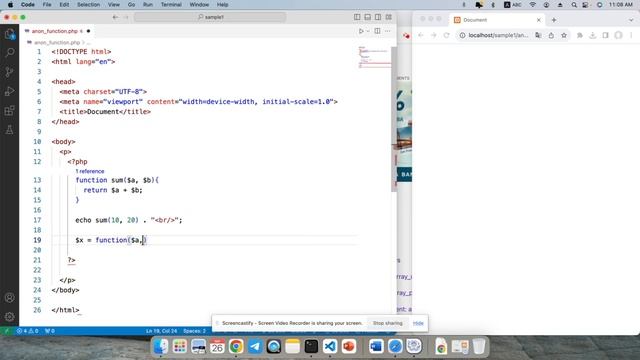
Task: Open forwarded ports status item
Action: [x=50, y=331]
